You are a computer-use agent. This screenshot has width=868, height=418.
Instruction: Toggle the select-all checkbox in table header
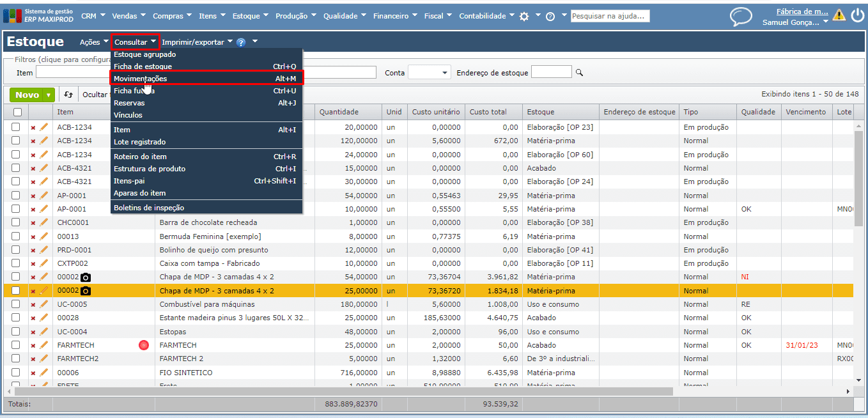[x=17, y=112]
